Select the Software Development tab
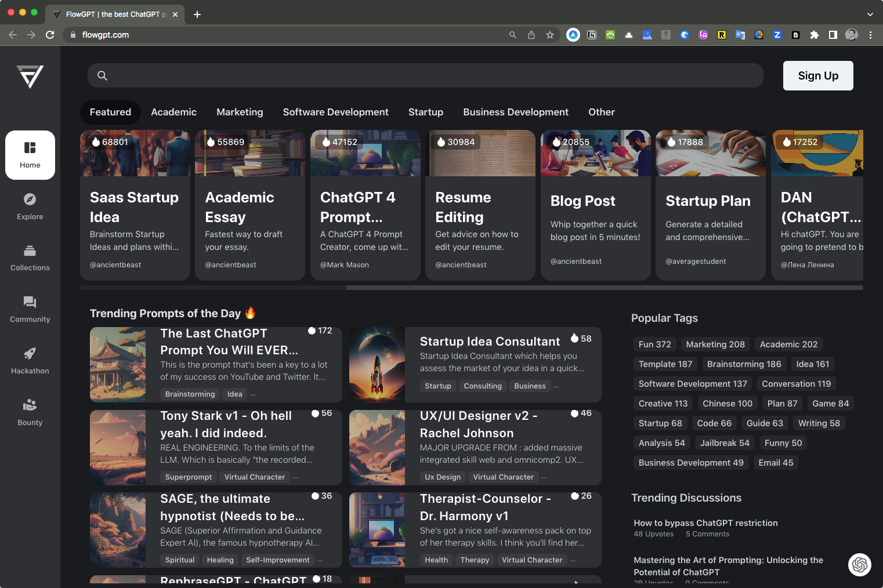This screenshot has width=883, height=588. click(x=335, y=112)
